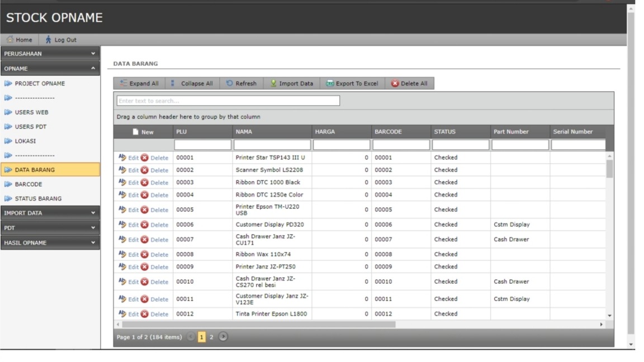Click Edit link for PLU 00001
Viewport: 644px width, 362px height.
[x=133, y=158]
